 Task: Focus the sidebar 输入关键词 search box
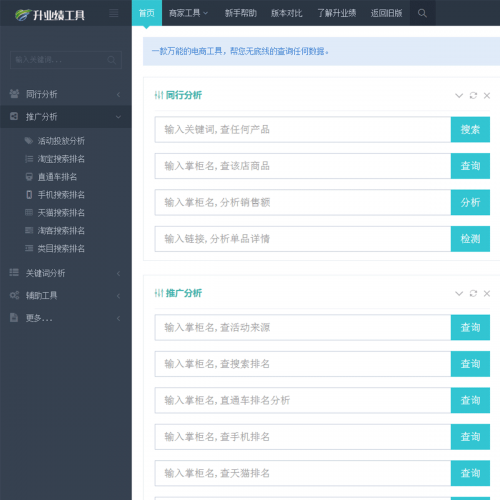point(66,60)
